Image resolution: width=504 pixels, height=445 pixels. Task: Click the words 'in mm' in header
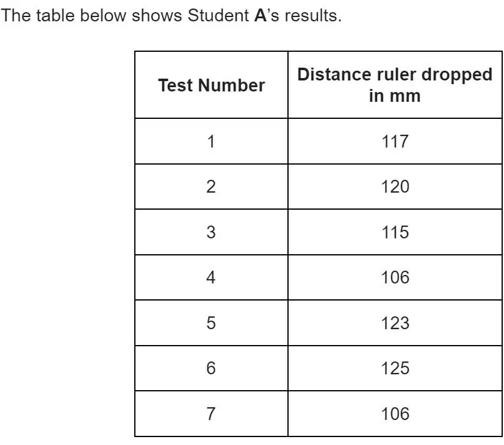click(395, 96)
